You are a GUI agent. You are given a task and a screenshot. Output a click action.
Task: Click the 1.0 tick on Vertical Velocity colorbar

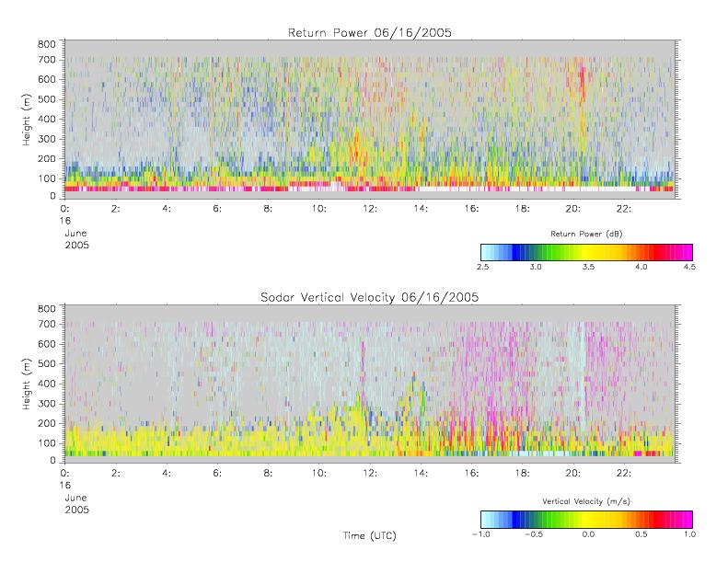[689, 534]
